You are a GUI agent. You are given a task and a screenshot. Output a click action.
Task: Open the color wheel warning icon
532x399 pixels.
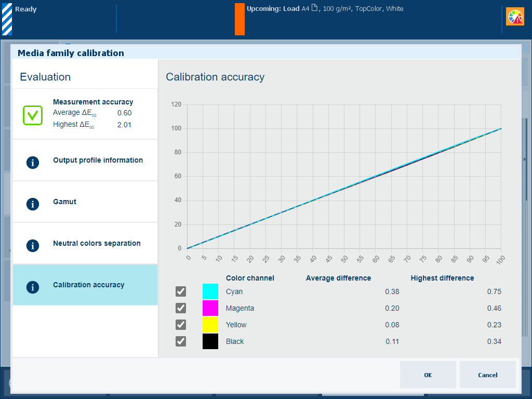[x=515, y=17]
